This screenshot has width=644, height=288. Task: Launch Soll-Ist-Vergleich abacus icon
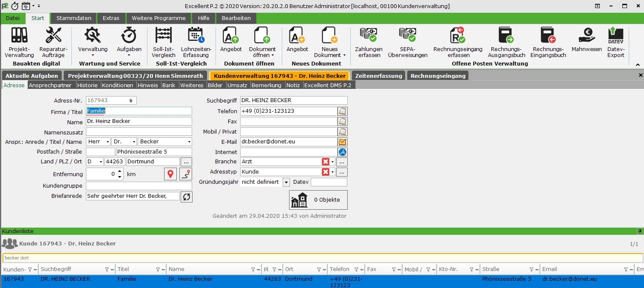[164, 42]
